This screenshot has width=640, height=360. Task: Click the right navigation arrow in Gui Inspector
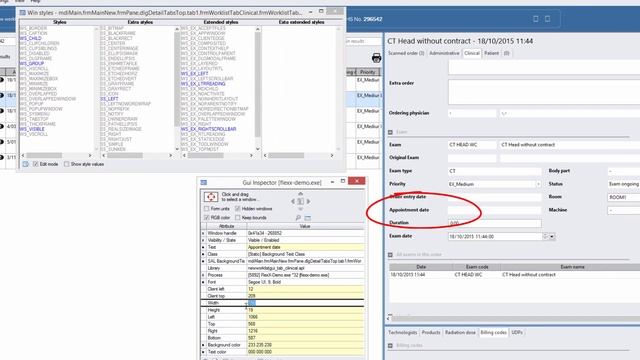(308, 201)
